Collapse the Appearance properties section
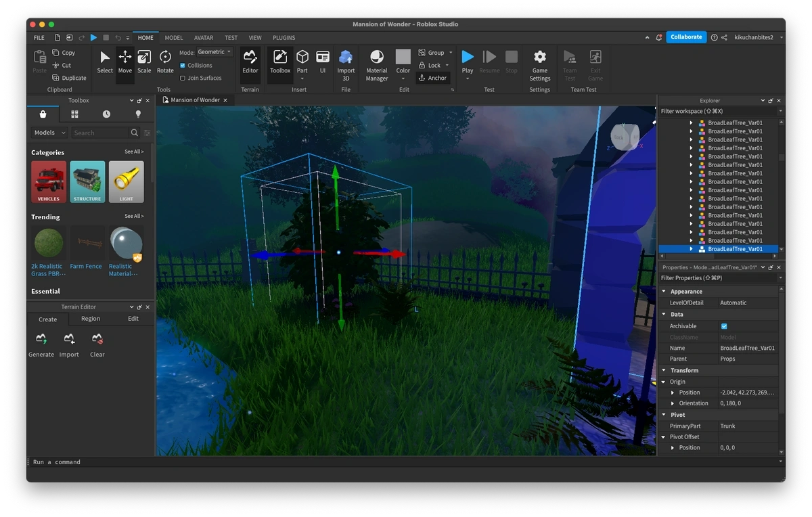Screen dimensions: 812x517 tap(664, 292)
